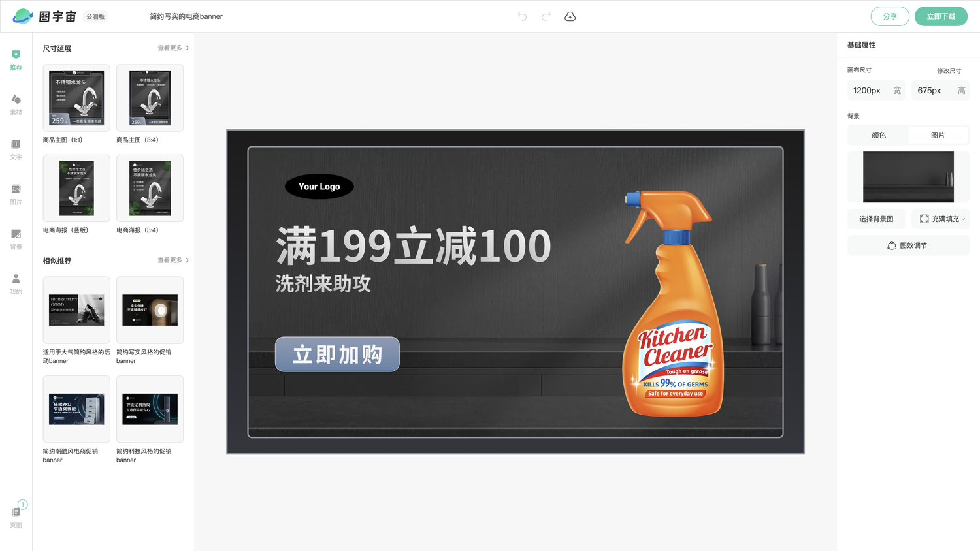Viewport: 980px width, 551px height.
Task: Select the 简约科技风格的促销 banner thumbnail
Action: point(150,409)
